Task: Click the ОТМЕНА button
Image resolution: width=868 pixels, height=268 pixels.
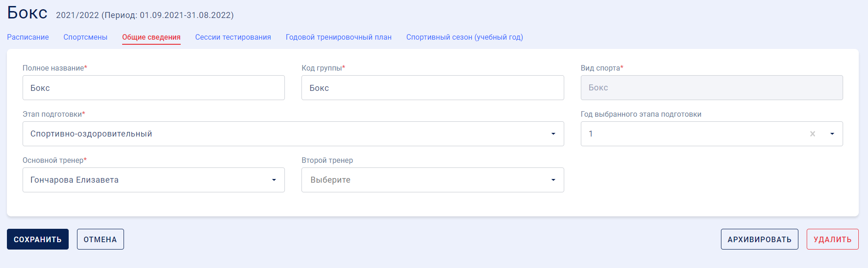Action: 100,239
